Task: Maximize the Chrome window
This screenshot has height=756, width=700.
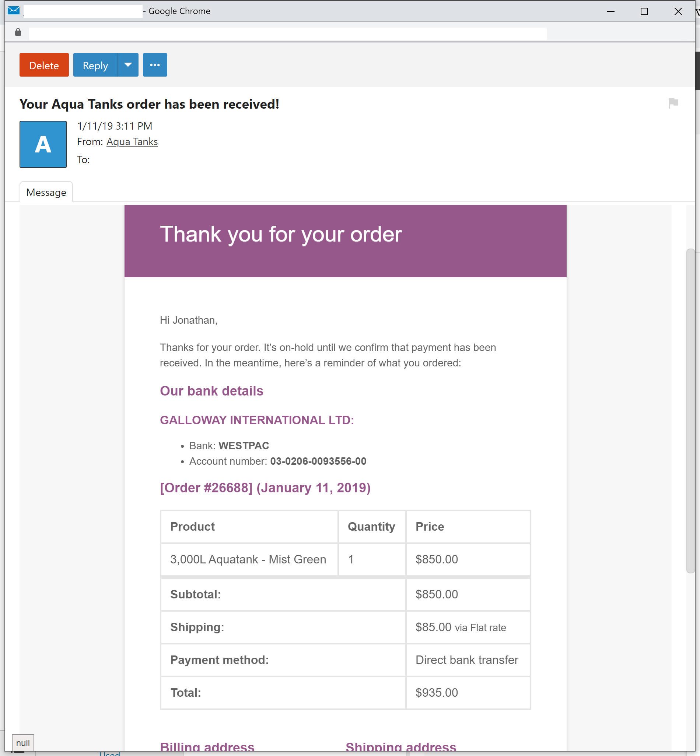Action: [x=644, y=11]
